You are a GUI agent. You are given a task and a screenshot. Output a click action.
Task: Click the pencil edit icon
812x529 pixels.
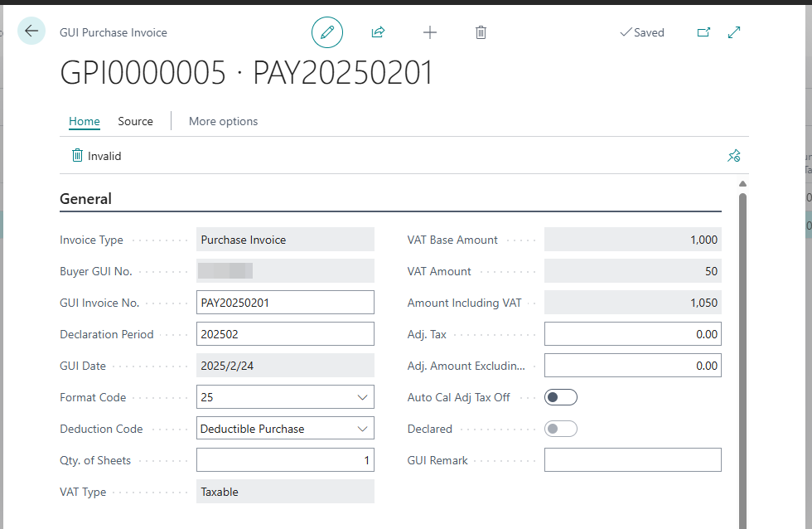(x=327, y=32)
